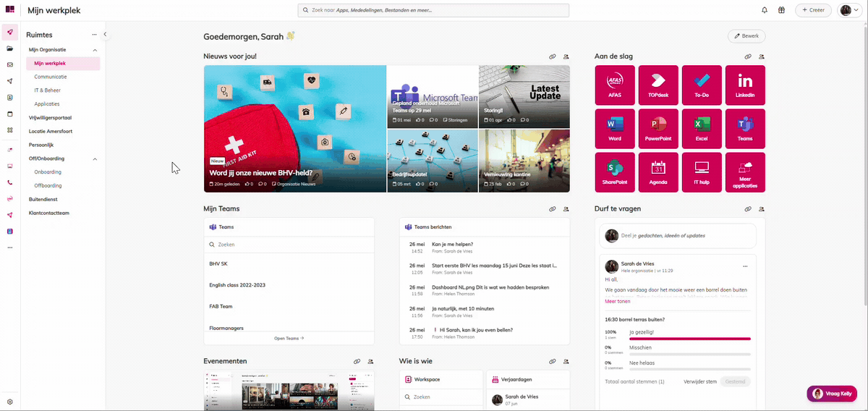868x411 pixels.
Task: Open the LinkedIn app tile
Action: pyautogui.click(x=745, y=85)
